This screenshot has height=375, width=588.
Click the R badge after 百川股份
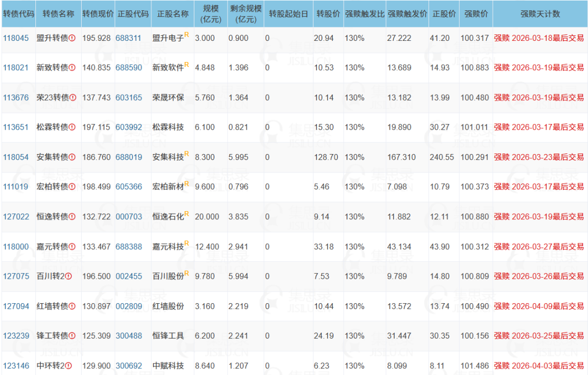pyautogui.click(x=187, y=273)
